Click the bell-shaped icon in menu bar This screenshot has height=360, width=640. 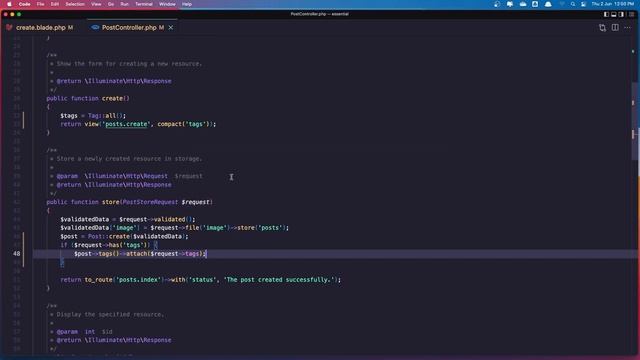(x=548, y=4)
